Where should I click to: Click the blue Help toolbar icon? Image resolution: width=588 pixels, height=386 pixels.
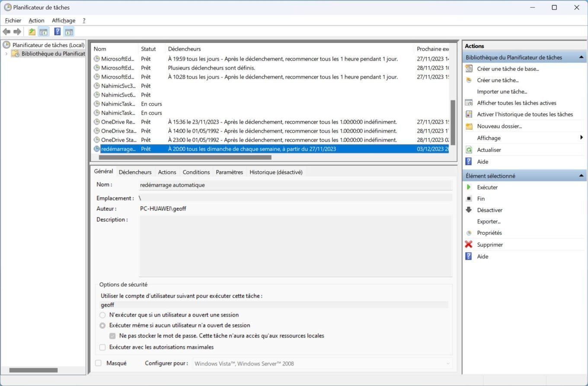[57, 32]
